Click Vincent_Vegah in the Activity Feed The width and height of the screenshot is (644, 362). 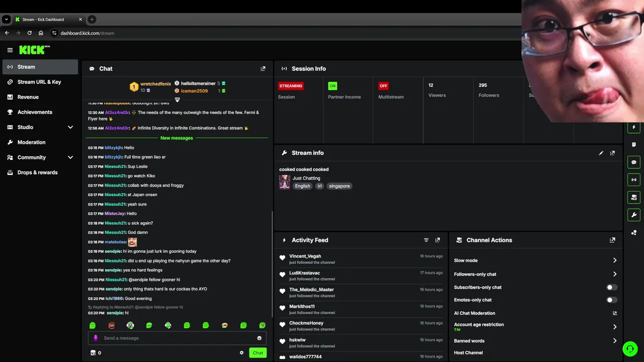(305, 256)
